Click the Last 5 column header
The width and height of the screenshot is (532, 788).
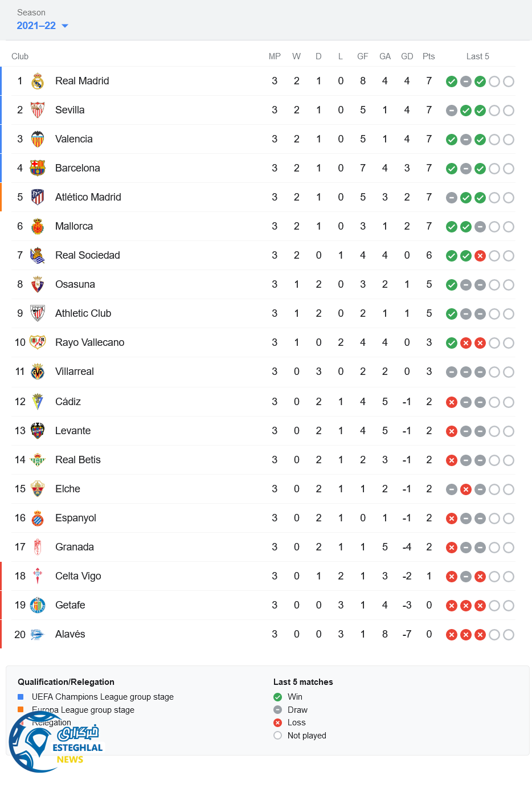point(477,56)
